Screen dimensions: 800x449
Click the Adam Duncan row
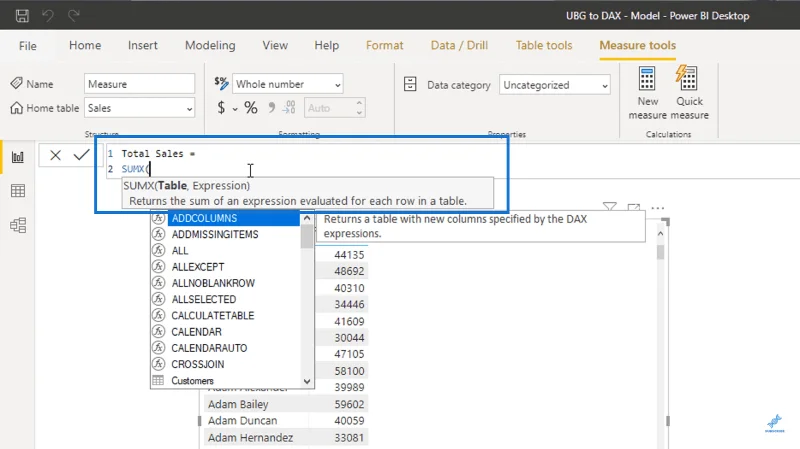(286, 420)
